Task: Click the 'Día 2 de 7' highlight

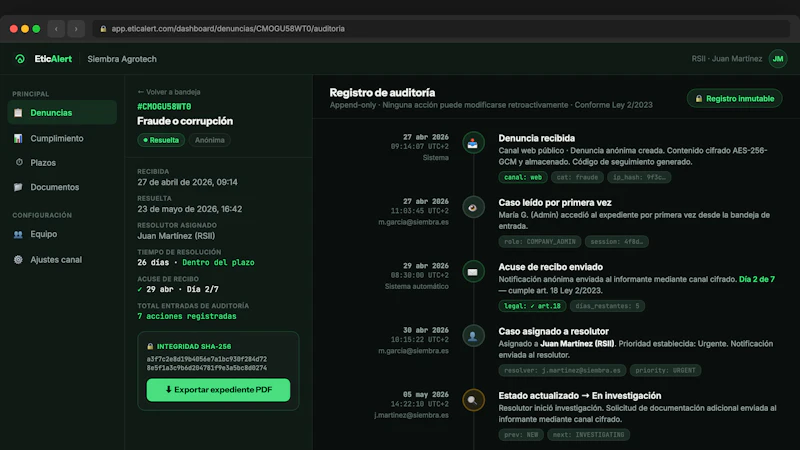Action: click(757, 279)
